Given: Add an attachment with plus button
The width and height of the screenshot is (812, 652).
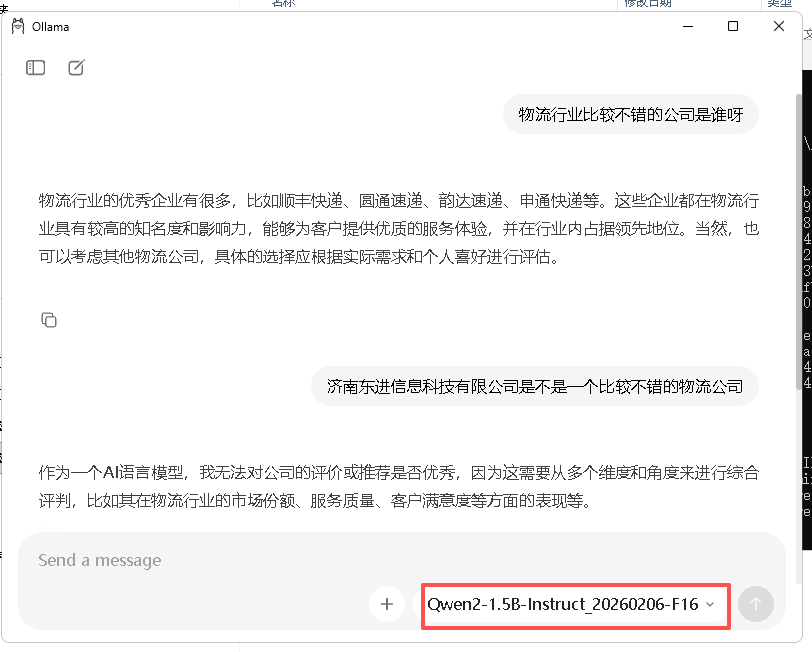Looking at the screenshot, I should 387,604.
